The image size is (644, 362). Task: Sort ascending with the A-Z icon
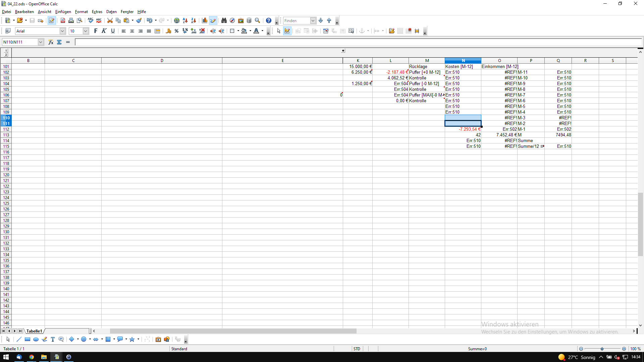185,20
